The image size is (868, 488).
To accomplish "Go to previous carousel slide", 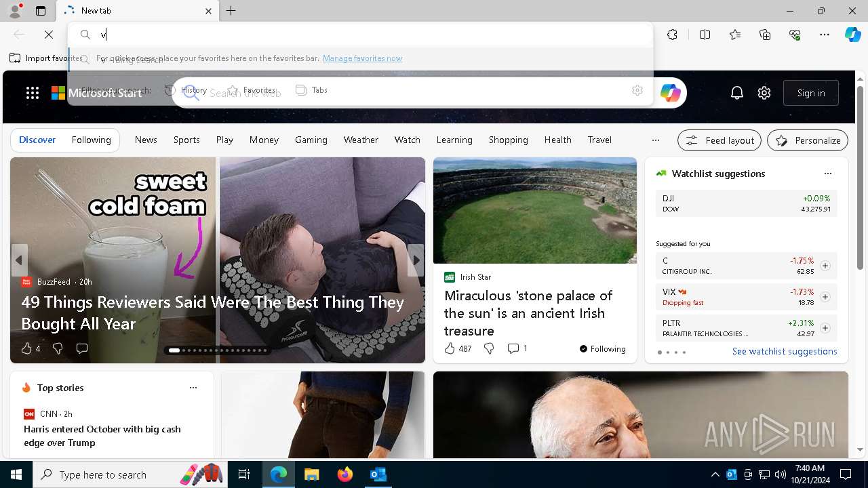I will pyautogui.click(x=19, y=260).
